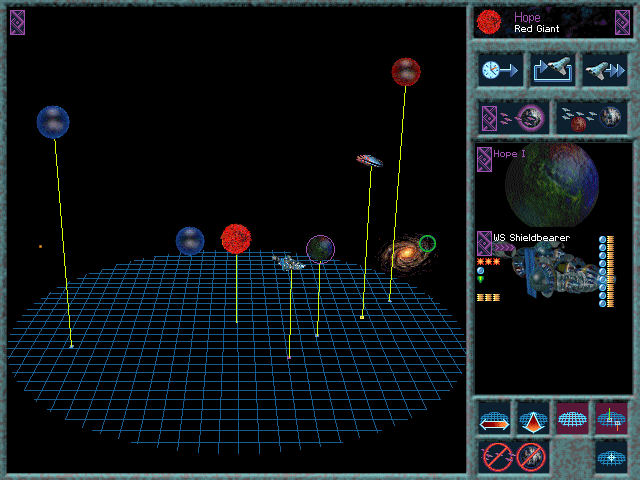This screenshot has height=480, width=640.
Task: Toggle the crossed-out ships filter
Action: click(x=496, y=457)
